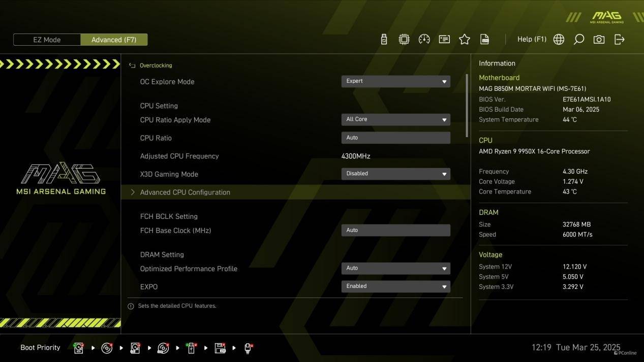Click the MAG MSI Arsenal Gaming top logo
Image resolution: width=644 pixels, height=362 pixels.
point(607,17)
